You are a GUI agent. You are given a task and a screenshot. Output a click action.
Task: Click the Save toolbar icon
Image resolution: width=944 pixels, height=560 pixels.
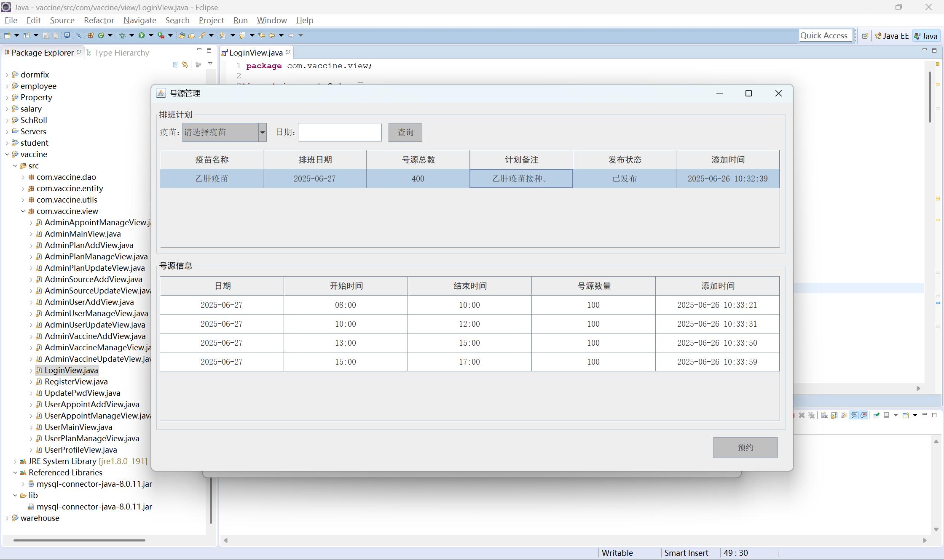click(x=46, y=35)
